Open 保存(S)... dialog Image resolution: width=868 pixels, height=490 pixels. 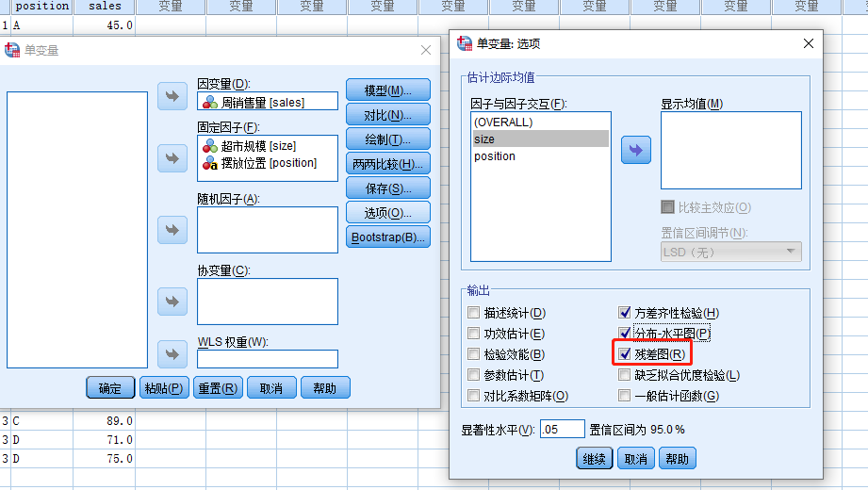pos(388,188)
